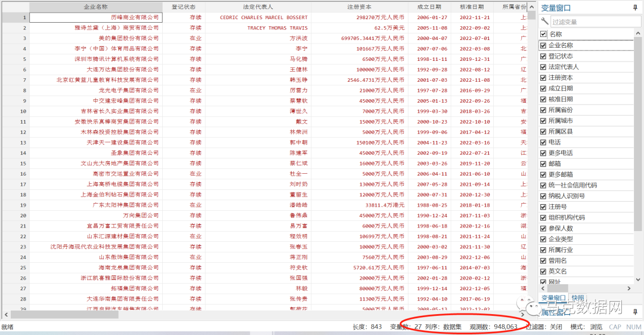Click the pin icon of 变量窗口 panel
Viewport: 644px width, 335px height.
click(x=636, y=8)
